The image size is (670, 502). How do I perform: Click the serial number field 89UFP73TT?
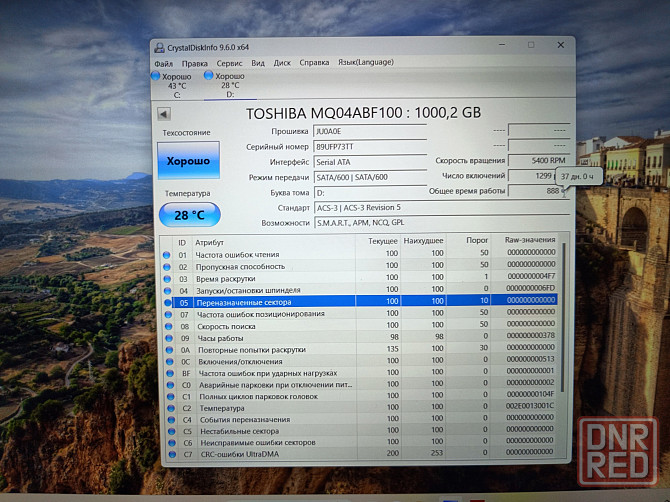(x=370, y=147)
